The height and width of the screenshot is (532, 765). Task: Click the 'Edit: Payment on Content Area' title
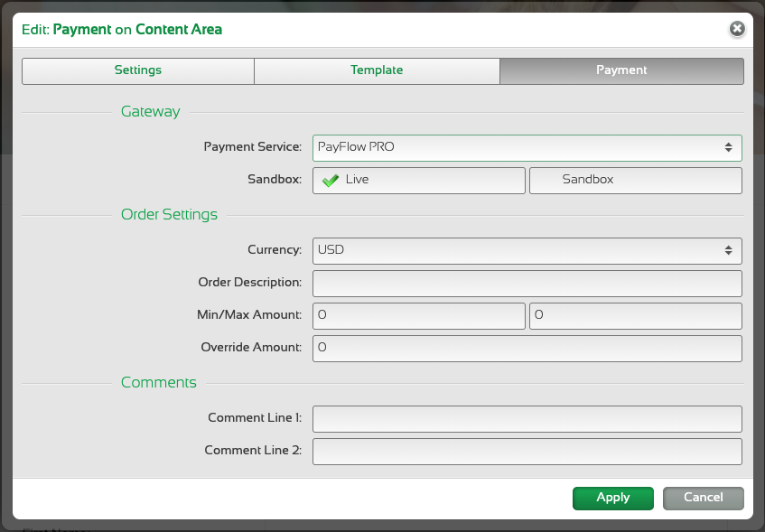click(x=122, y=30)
